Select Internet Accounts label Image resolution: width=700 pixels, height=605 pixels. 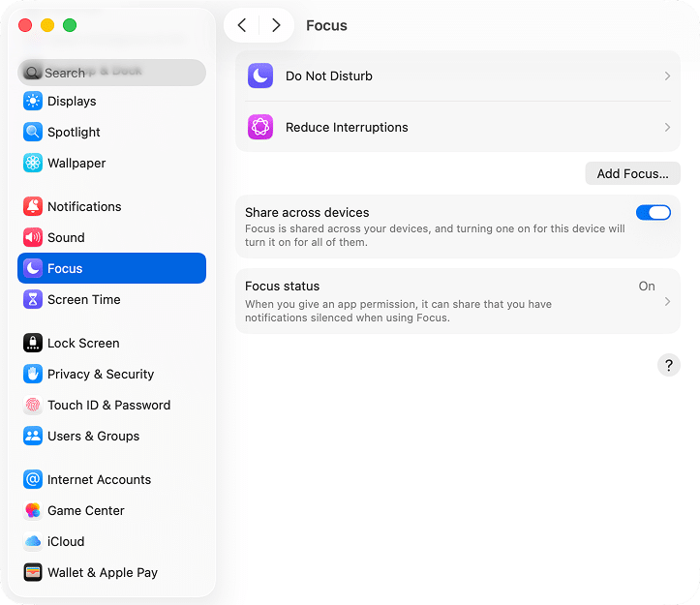pos(99,479)
